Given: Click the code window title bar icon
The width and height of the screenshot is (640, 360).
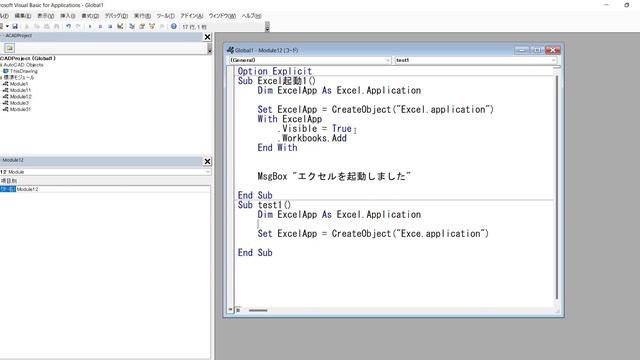Looking at the screenshot, I should pyautogui.click(x=231, y=50).
